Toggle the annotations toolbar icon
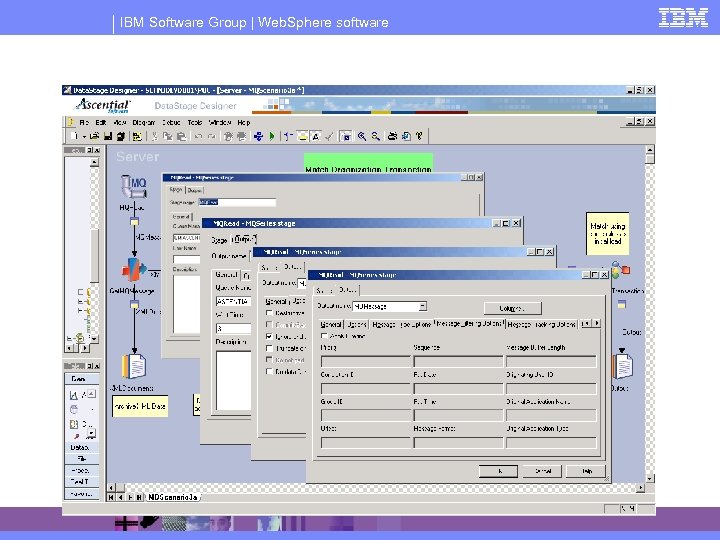The width and height of the screenshot is (720, 540). point(303,136)
